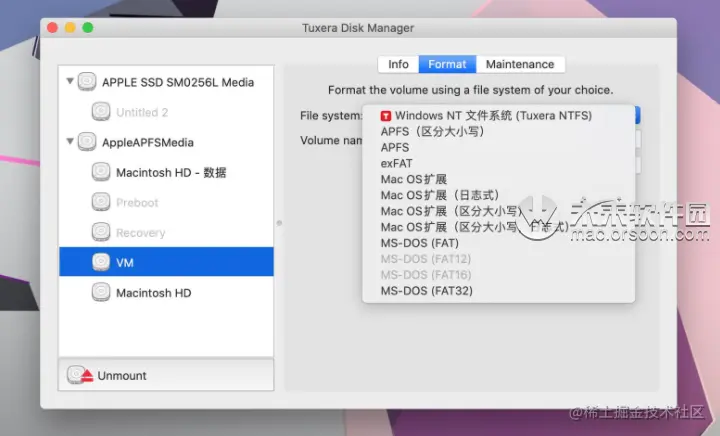Click the greyed MS-DOS (FAT16) entry
This screenshot has height=436, width=720.
(498, 275)
